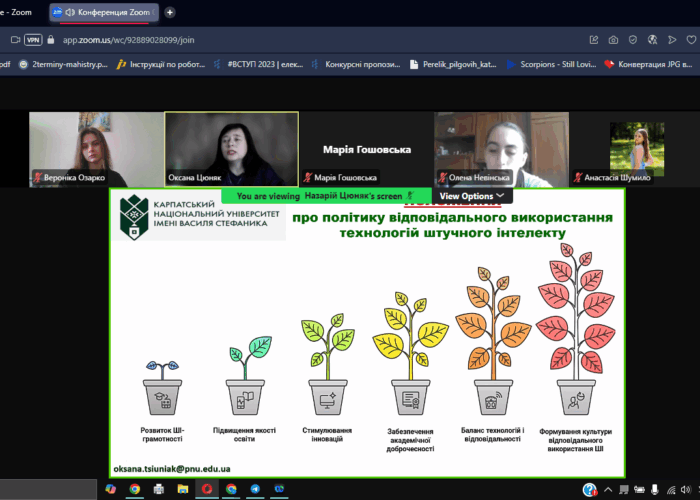Click Олена Невінська's video tile

(501, 149)
